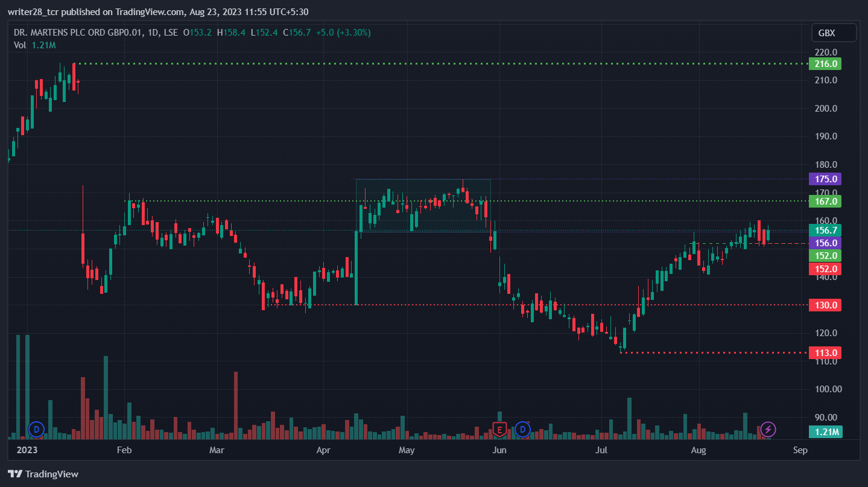Image resolution: width=868 pixels, height=487 pixels.
Task: Select the 156.0 purple price label
Action: pos(826,243)
